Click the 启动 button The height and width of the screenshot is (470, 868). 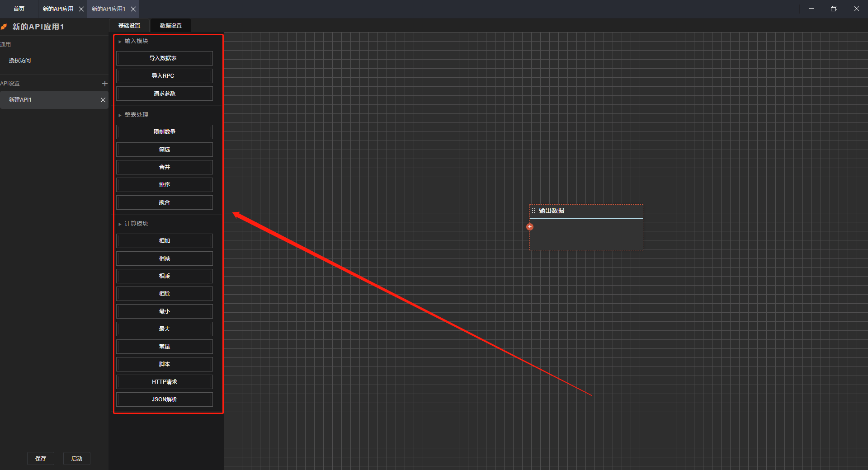[77, 459]
